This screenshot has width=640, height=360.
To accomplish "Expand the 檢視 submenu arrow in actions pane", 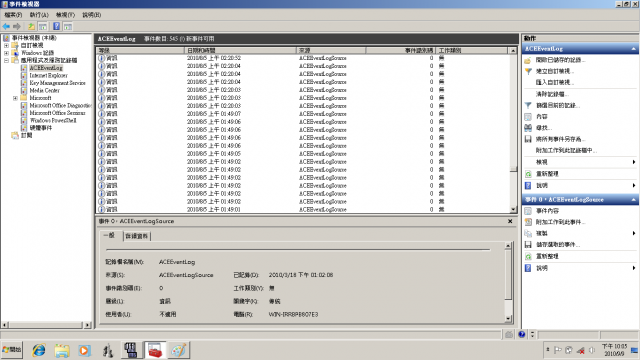I will [x=633, y=162].
